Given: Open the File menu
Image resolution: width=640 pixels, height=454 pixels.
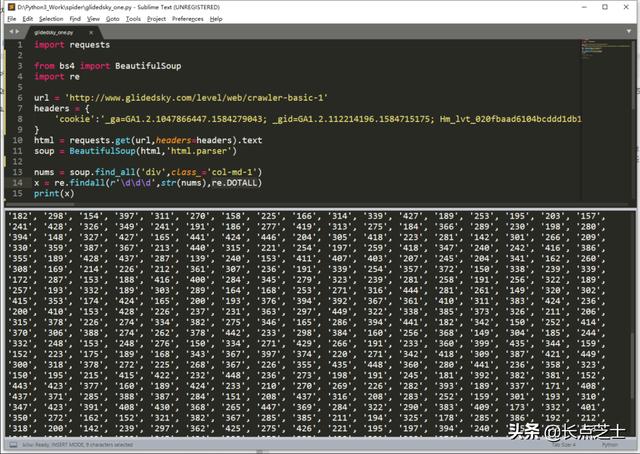Looking at the screenshot, I should click(x=12, y=19).
